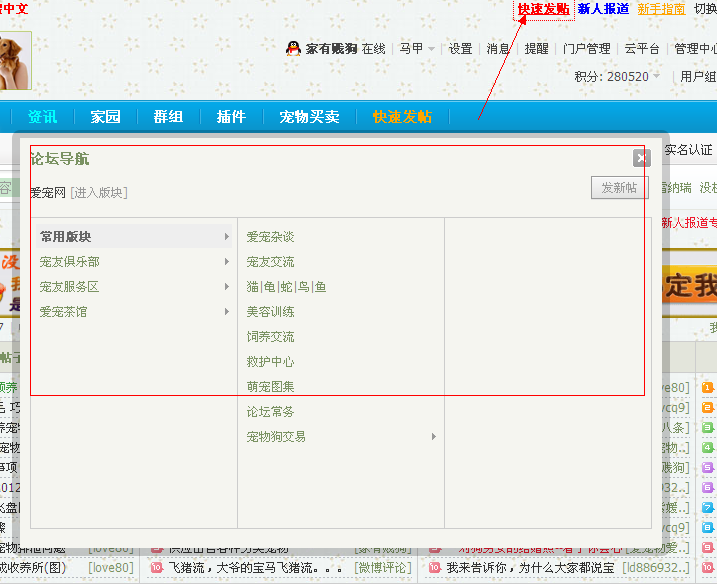Open the 我来告诉你，为什么大家都说宝 post
This screenshot has width=717, height=584.
pyautogui.click(x=530, y=568)
